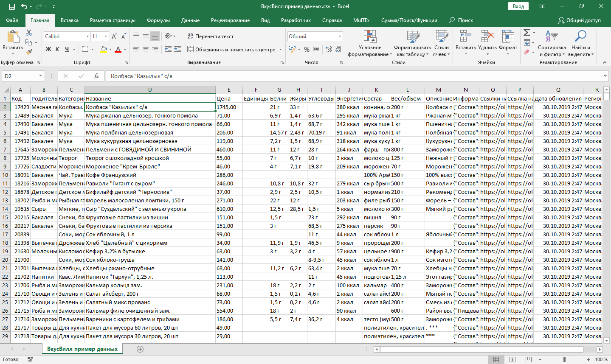Toggle bold Ж formatting
Image resolution: width=611 pixels, height=364 pixels.
(48, 49)
